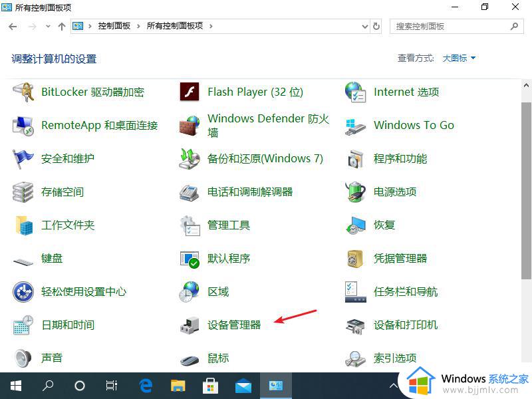Open the Windows To Go USB icon
Screen dimensions: 532x399
pyautogui.click(x=355, y=126)
